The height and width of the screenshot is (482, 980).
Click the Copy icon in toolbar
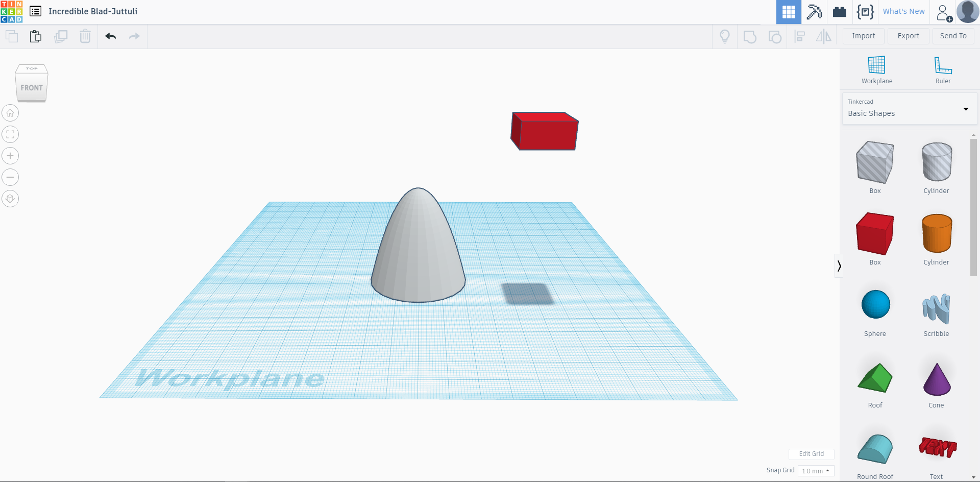point(12,36)
